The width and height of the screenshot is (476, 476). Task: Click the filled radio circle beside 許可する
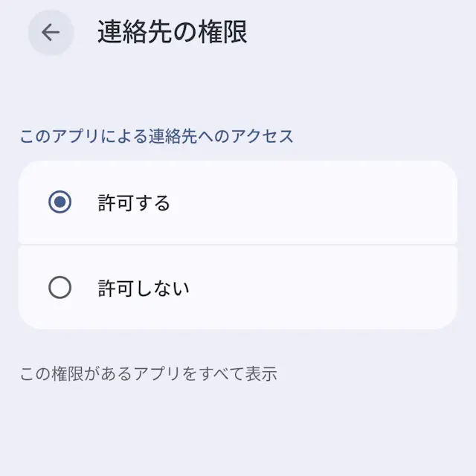click(59, 202)
